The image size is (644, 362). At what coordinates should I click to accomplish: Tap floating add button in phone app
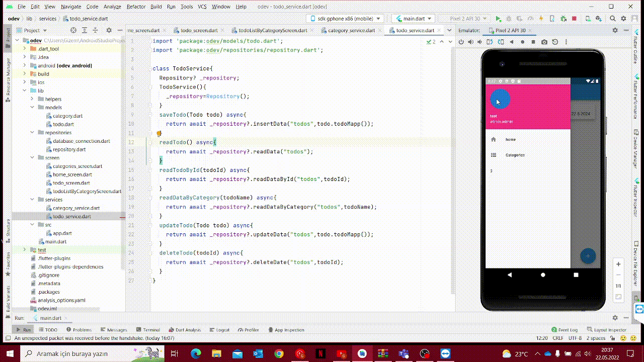[x=588, y=256]
